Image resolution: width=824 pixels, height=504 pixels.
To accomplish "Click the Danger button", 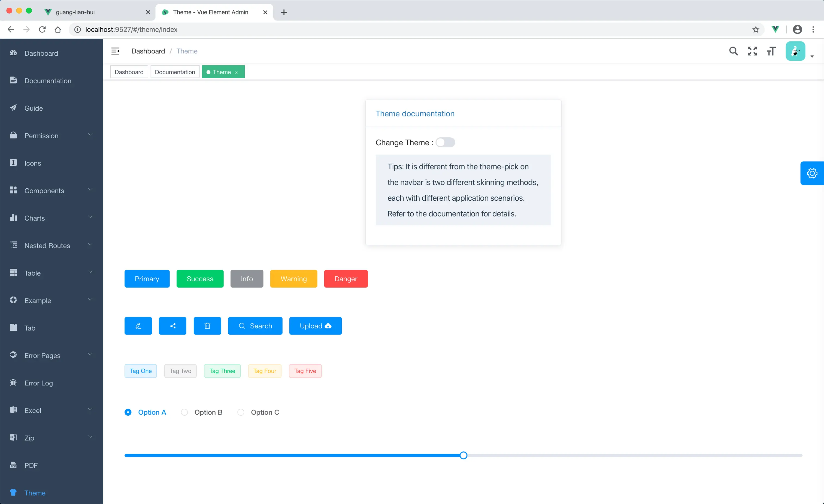I will [346, 279].
